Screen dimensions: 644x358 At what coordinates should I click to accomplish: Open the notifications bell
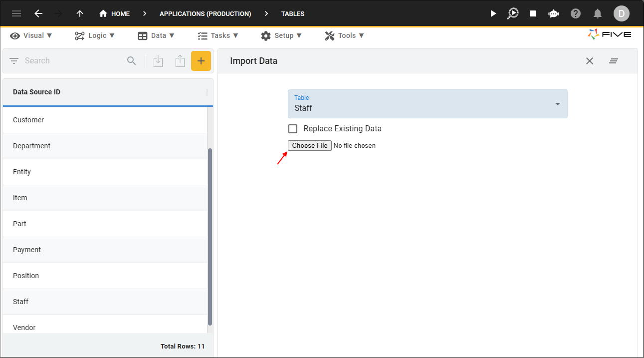pos(597,13)
